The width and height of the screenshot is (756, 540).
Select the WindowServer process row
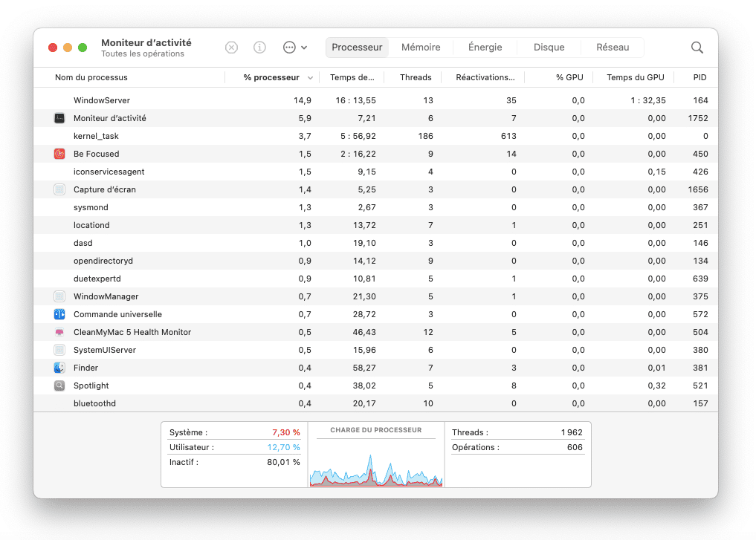[x=375, y=100]
